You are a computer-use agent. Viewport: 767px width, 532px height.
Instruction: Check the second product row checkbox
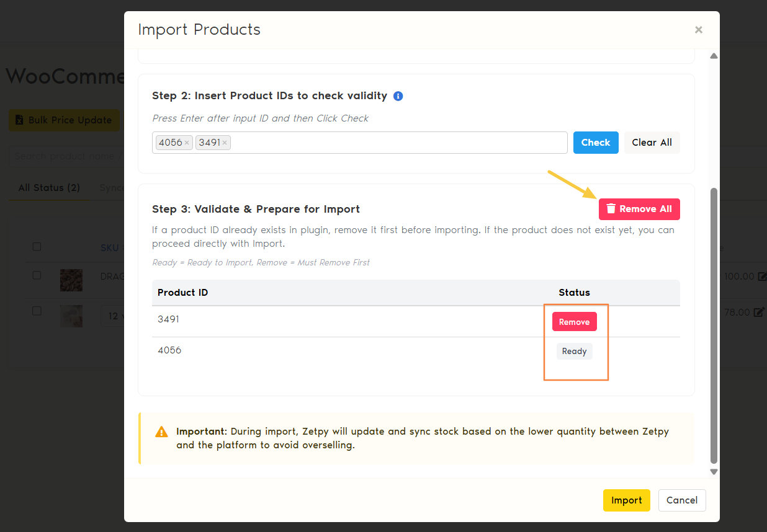pos(37,311)
